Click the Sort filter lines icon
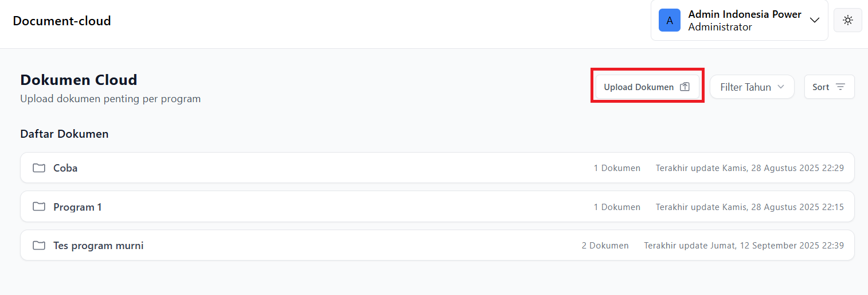Screen dimensions: 868x295 tap(840, 87)
